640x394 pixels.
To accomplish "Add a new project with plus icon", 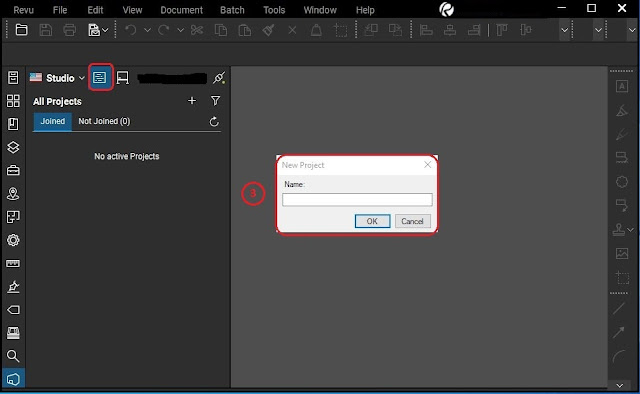I will [192, 100].
